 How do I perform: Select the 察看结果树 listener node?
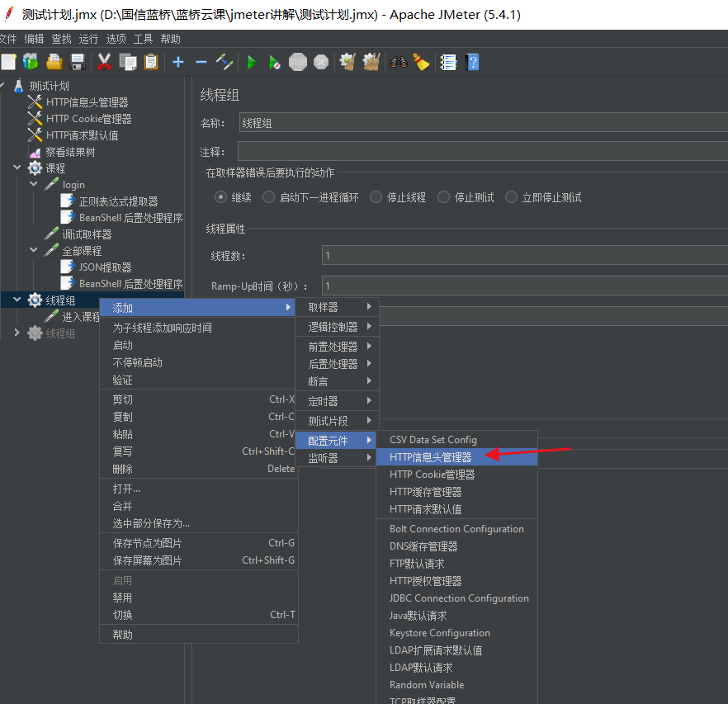pyautogui.click(x=70, y=152)
